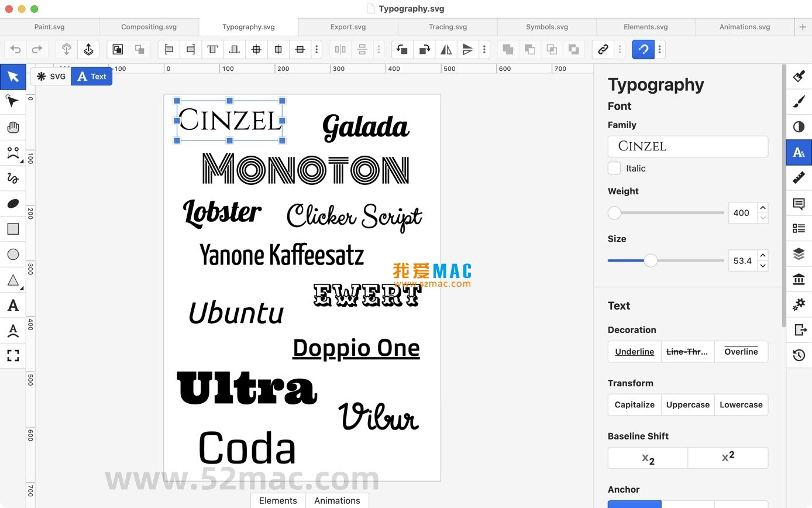Open the Elements bottom panel
This screenshot has height=508, width=812.
tap(278, 500)
